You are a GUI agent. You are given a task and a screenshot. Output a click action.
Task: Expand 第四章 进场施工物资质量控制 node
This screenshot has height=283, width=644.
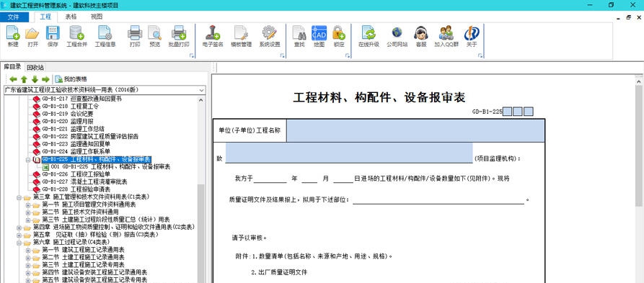19,228
